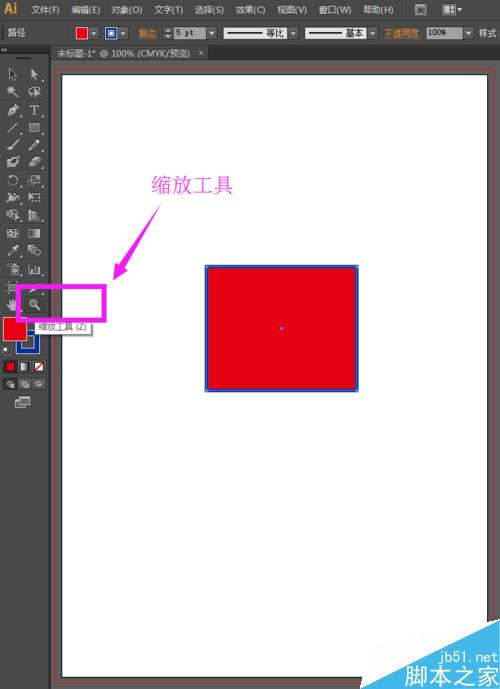Open the 描边 stroke panel link
This screenshot has height=689, width=500.
click(x=147, y=33)
